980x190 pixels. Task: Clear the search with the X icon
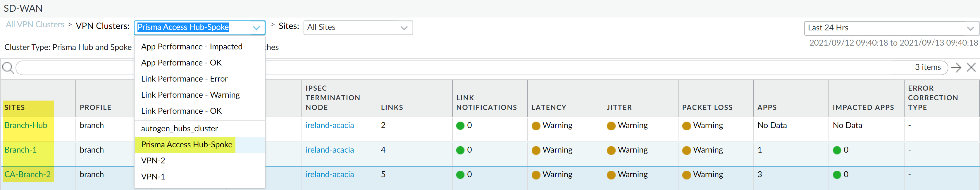click(x=971, y=68)
